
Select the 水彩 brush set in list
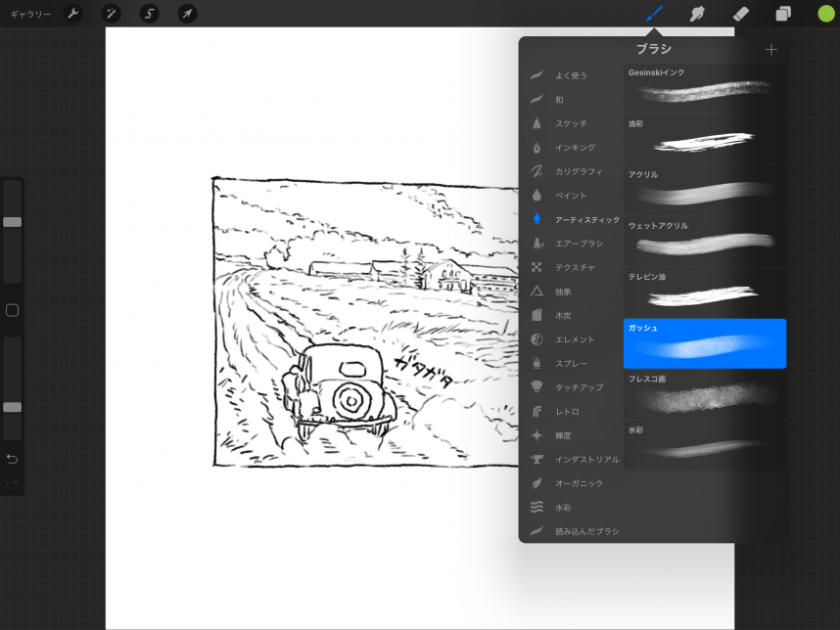click(x=563, y=508)
